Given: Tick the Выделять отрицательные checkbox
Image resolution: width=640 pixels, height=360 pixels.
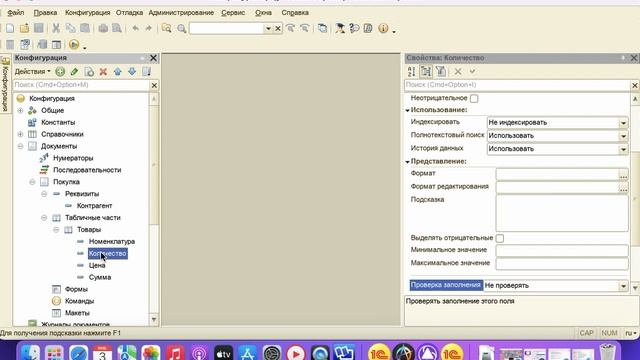Looking at the screenshot, I should (x=500, y=238).
